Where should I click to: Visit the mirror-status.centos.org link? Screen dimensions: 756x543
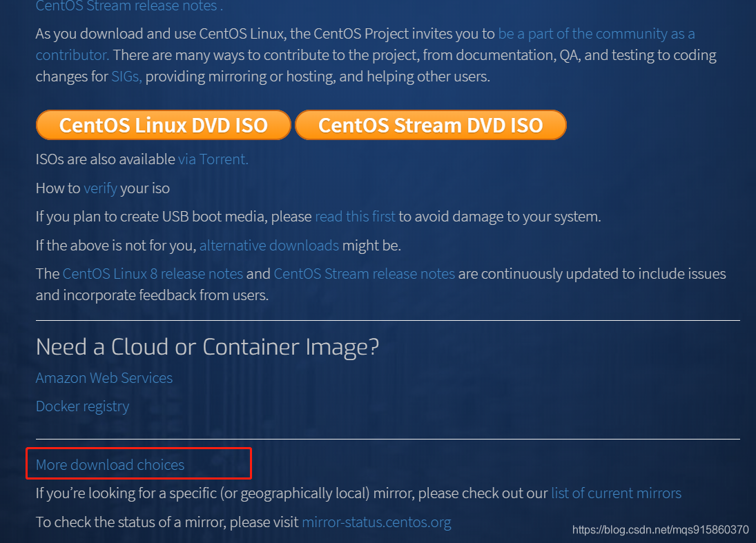click(x=376, y=522)
